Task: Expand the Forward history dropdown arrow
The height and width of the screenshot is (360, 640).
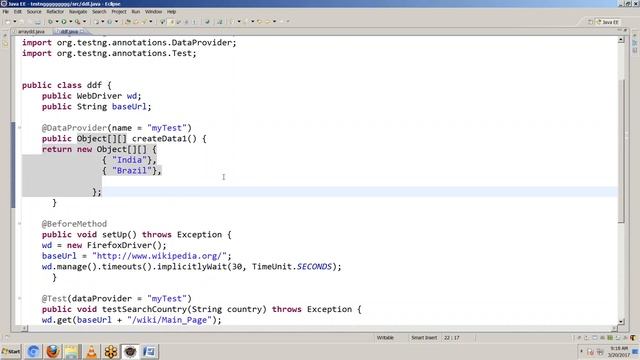Action: [x=288, y=22]
